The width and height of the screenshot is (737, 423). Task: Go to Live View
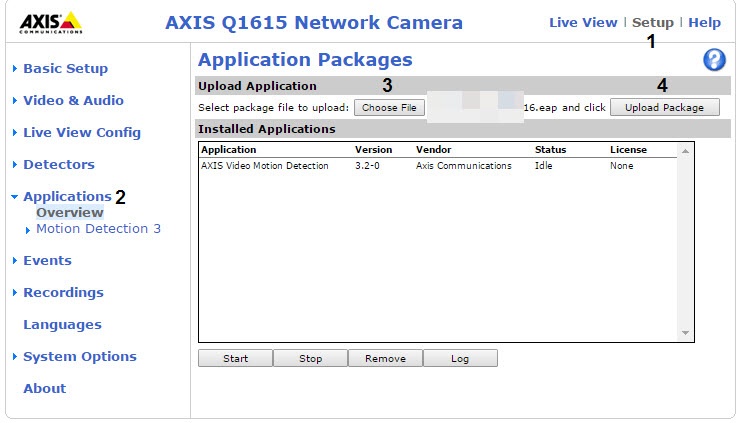click(x=583, y=23)
